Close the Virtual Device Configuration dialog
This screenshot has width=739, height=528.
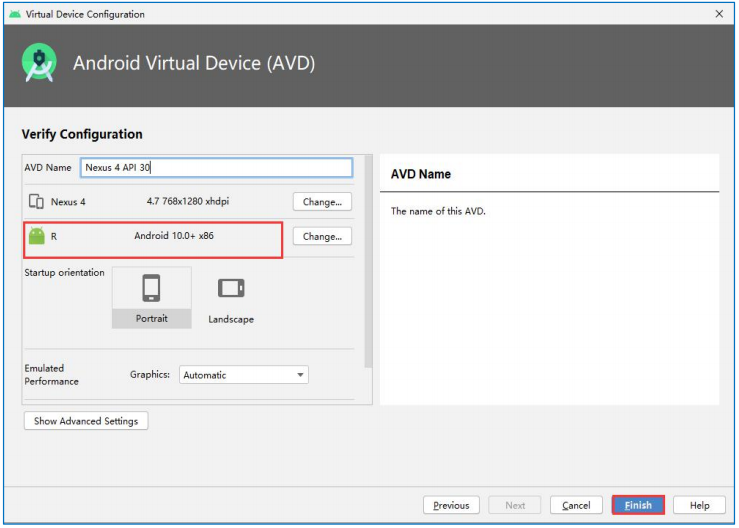coord(719,14)
